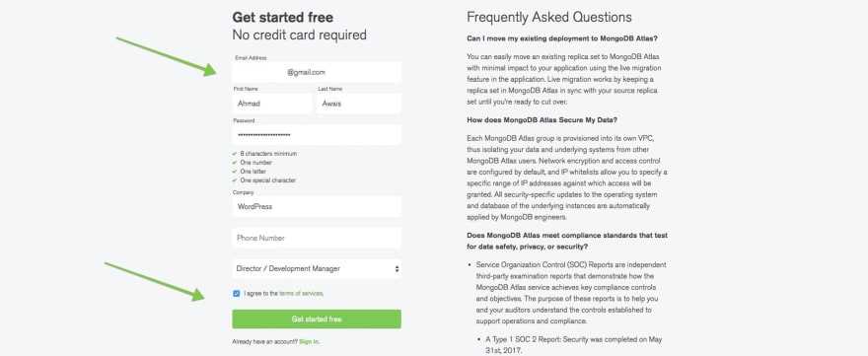868x356 pixels.
Task: Open the Director / Development Manager dropdown
Action: pos(316,269)
